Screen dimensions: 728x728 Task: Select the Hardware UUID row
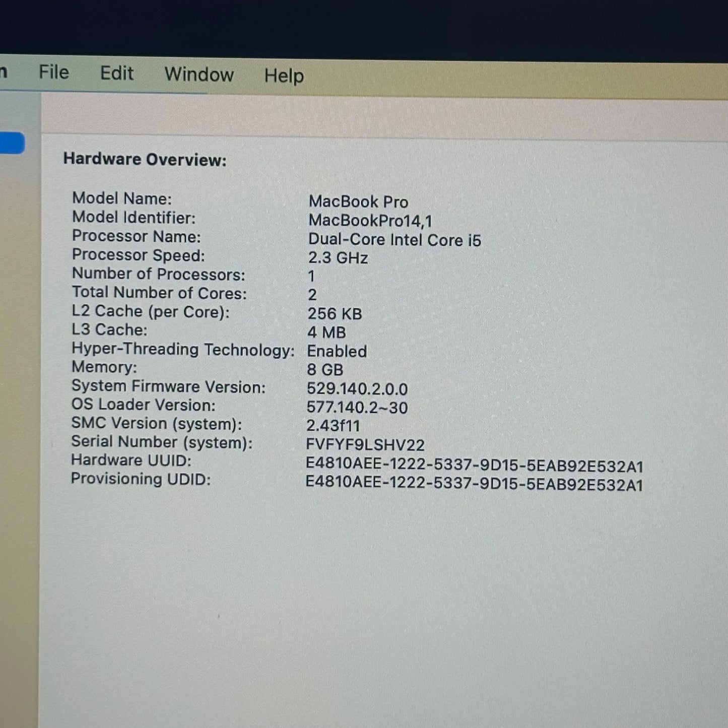[129, 460]
